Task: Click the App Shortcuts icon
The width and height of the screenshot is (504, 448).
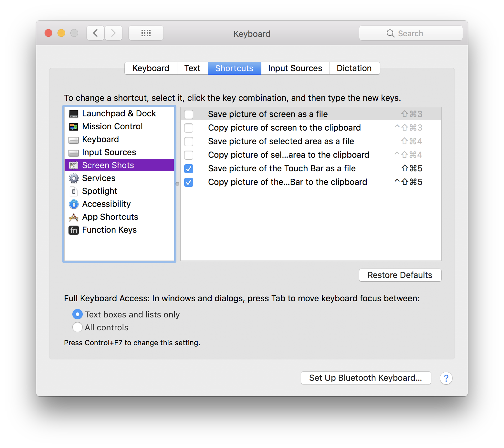Action: coord(74,217)
